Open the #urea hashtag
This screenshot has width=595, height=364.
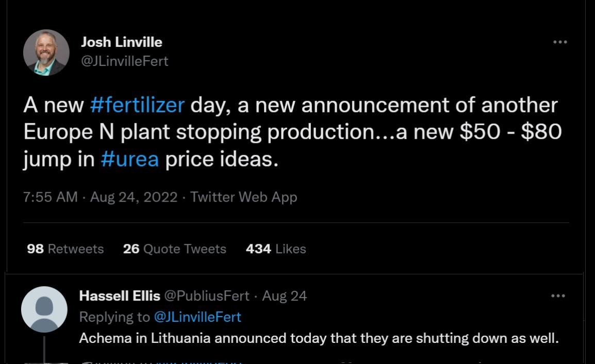[x=130, y=159]
